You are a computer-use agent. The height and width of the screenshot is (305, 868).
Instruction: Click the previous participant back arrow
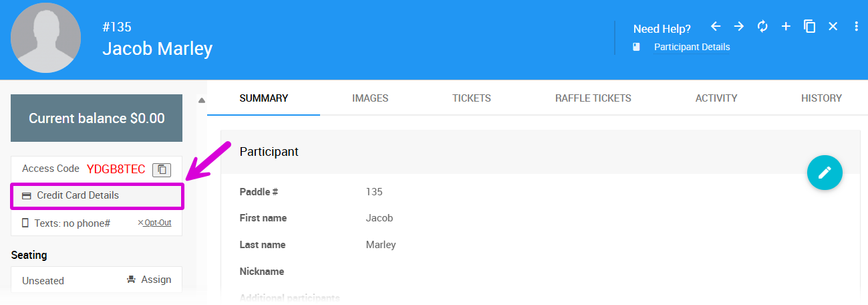tap(716, 27)
